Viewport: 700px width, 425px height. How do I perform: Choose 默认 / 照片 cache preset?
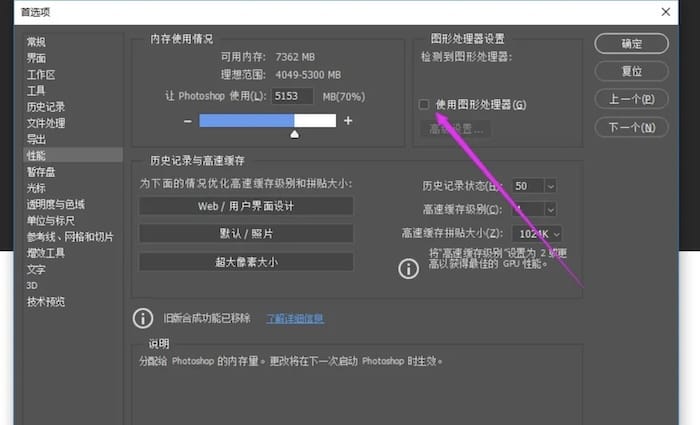pos(246,233)
